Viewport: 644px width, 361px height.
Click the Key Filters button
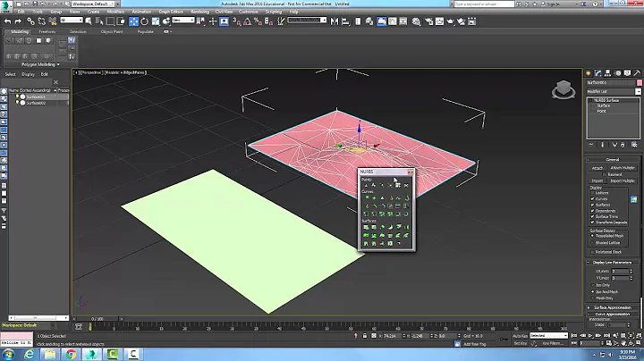(x=553, y=343)
